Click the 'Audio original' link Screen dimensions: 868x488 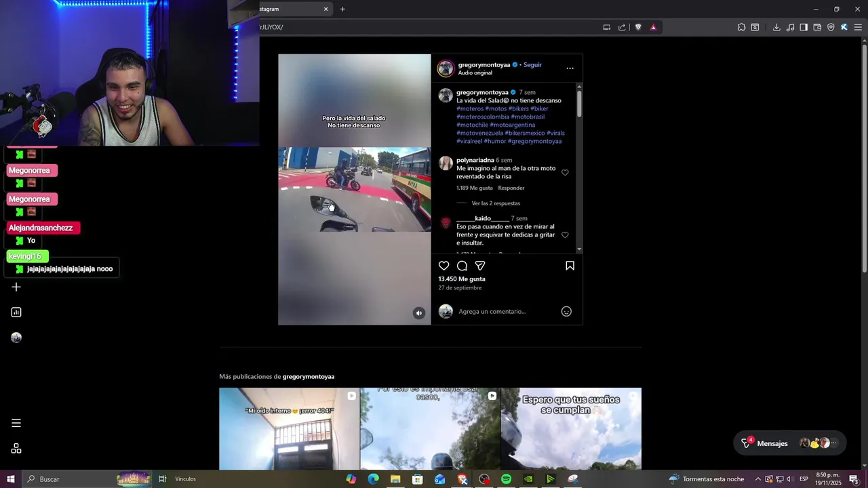[475, 73]
